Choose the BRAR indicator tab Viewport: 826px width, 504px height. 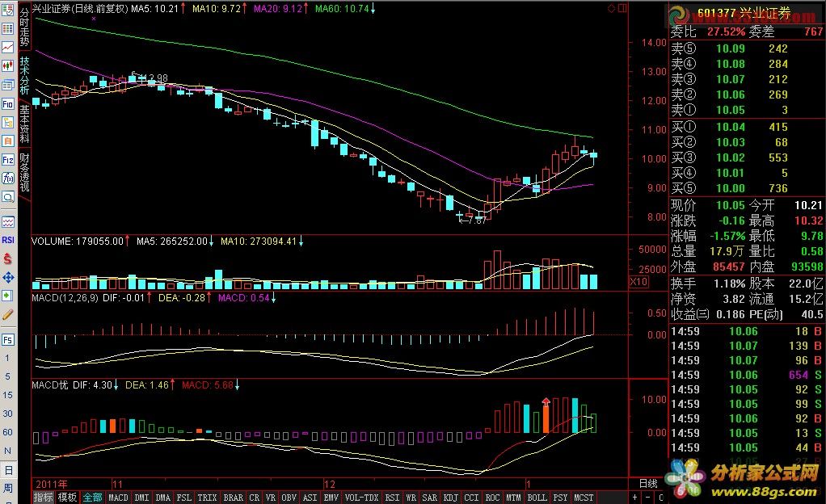[x=233, y=498]
